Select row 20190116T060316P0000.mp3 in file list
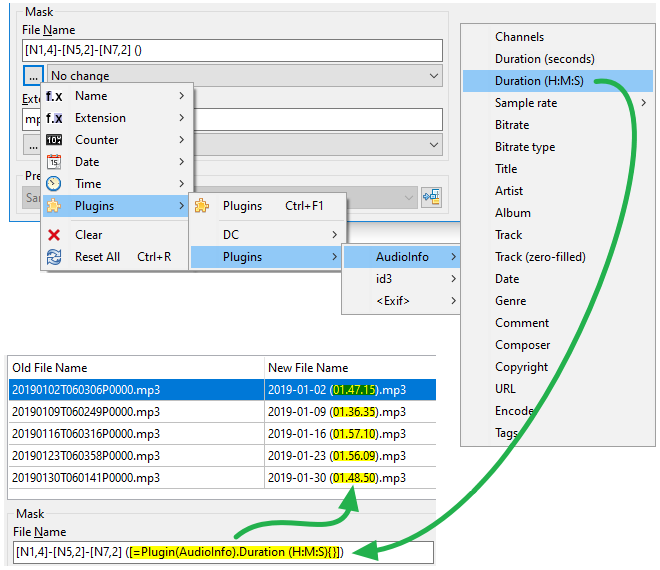The width and height of the screenshot is (660, 570). click(134, 434)
